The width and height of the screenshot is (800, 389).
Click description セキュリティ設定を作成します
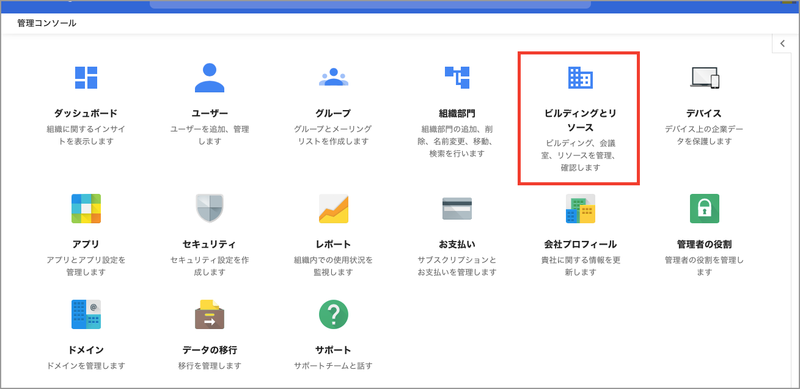click(x=210, y=265)
